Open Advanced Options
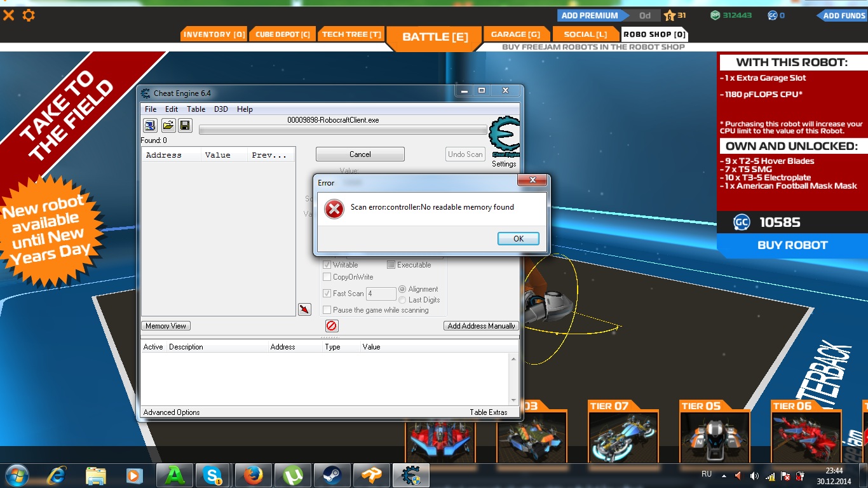868x488 pixels. (172, 412)
